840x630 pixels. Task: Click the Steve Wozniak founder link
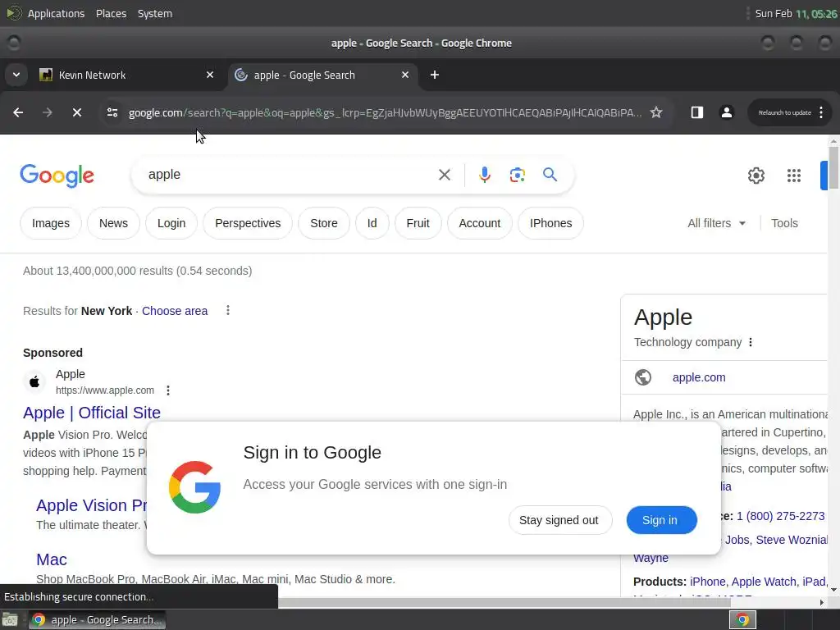click(x=792, y=540)
